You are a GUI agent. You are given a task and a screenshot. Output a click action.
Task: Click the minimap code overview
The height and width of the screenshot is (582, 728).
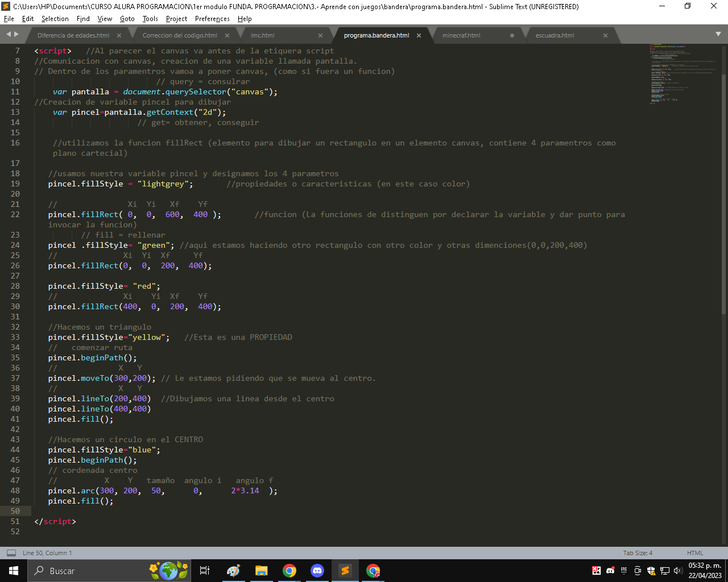(682, 74)
